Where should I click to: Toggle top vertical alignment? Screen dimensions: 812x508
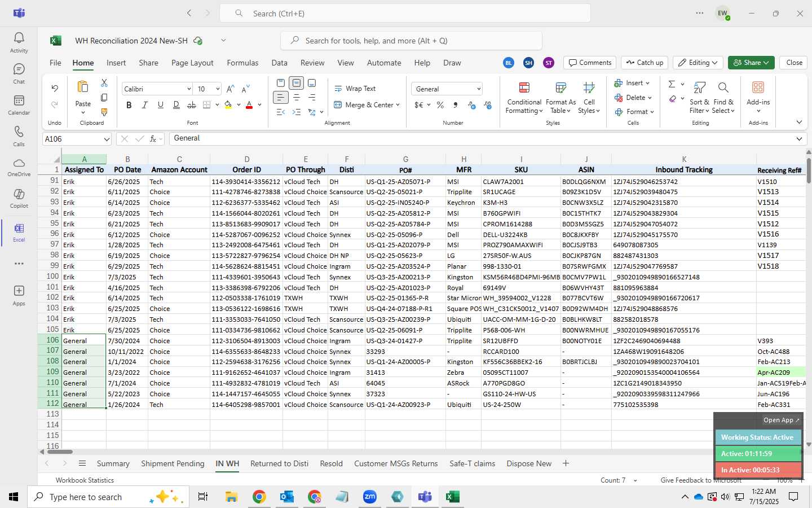point(280,83)
